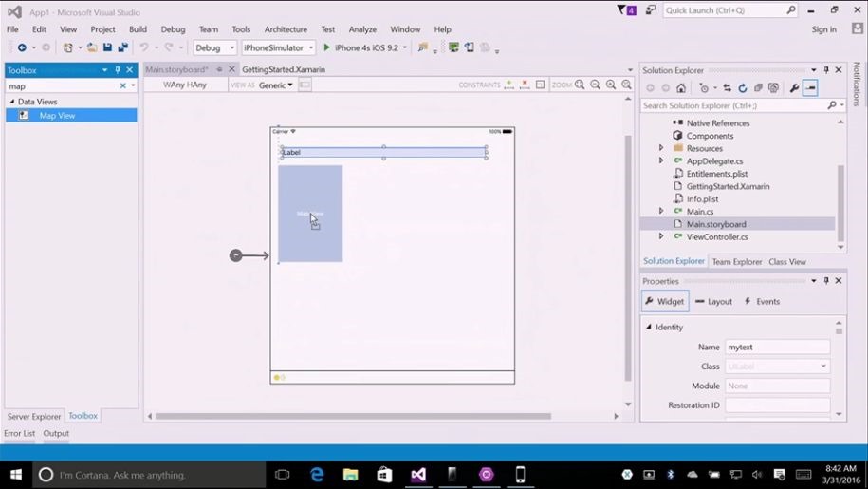Viewport: 868px width, 489px height.
Task: Click the Undo toolbar icon
Action: tap(144, 47)
